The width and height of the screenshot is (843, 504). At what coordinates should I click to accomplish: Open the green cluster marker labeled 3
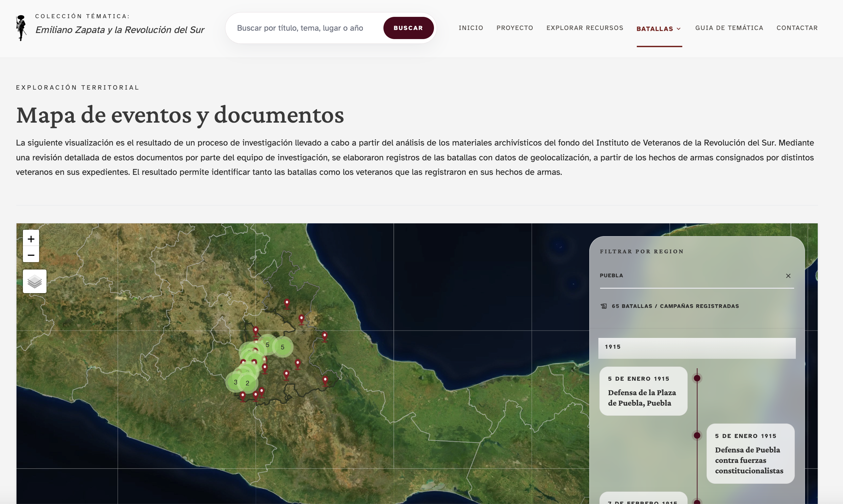pyautogui.click(x=236, y=382)
